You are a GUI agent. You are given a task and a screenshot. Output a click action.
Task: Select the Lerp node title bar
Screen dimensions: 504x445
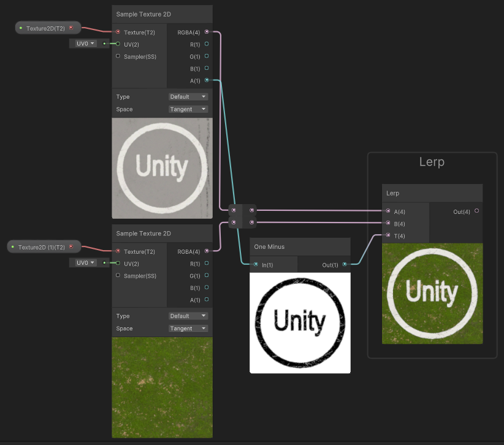(432, 193)
